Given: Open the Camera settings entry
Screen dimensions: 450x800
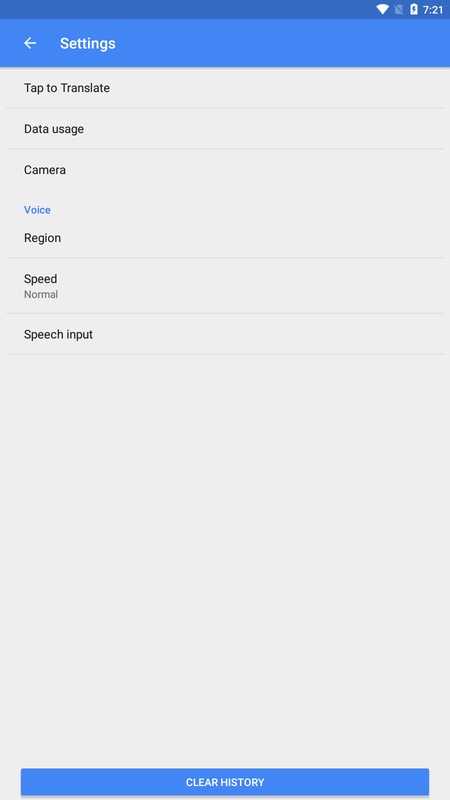Looking at the screenshot, I should [225, 170].
